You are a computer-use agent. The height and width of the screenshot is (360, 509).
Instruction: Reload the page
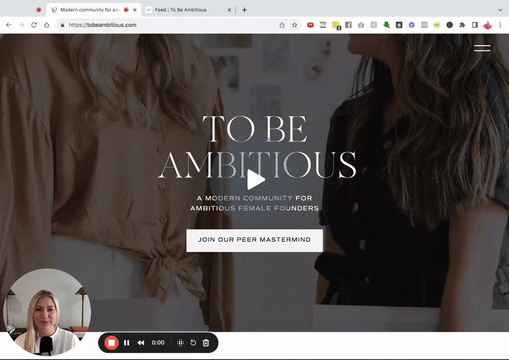click(34, 25)
